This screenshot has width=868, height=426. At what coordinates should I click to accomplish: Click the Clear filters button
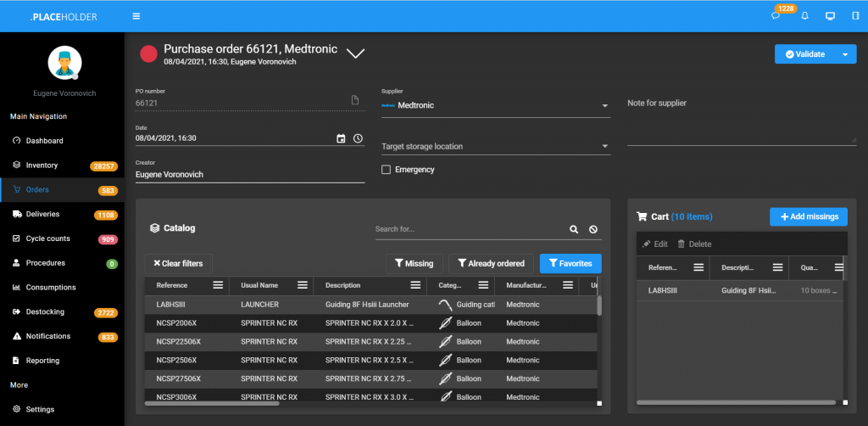pyautogui.click(x=178, y=264)
